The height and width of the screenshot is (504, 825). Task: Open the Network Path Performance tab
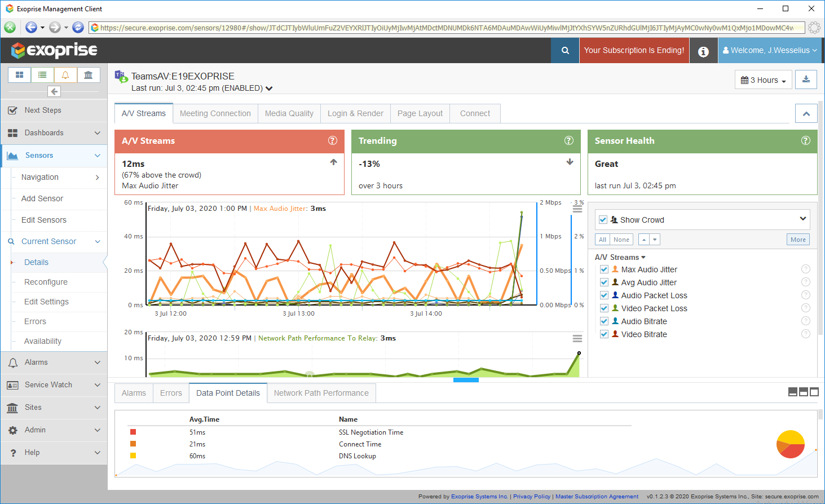[x=321, y=393]
